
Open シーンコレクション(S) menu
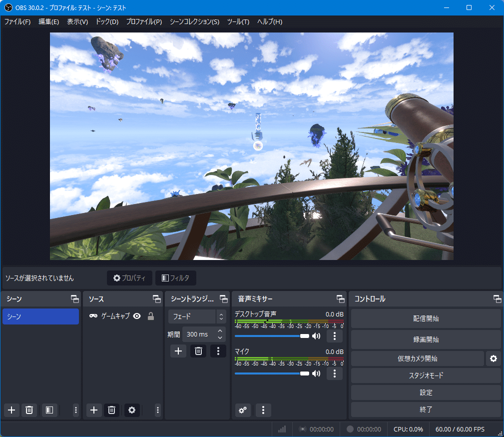coord(194,21)
